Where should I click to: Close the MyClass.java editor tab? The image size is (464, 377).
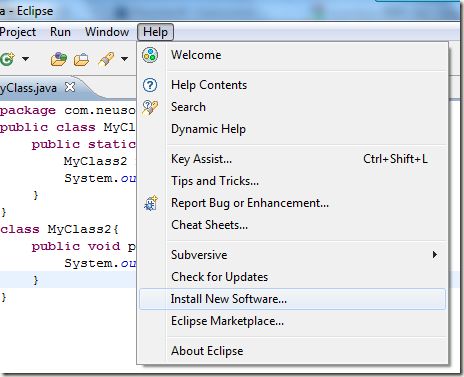point(70,87)
